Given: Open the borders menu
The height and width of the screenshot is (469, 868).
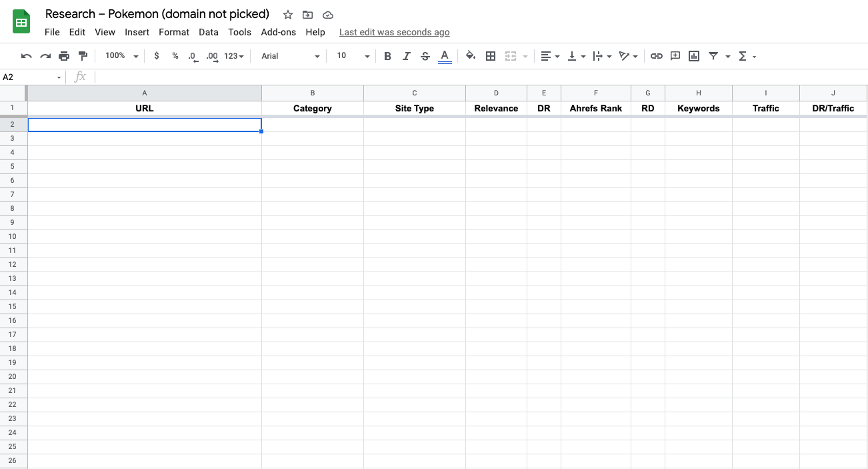Looking at the screenshot, I should click(x=491, y=56).
